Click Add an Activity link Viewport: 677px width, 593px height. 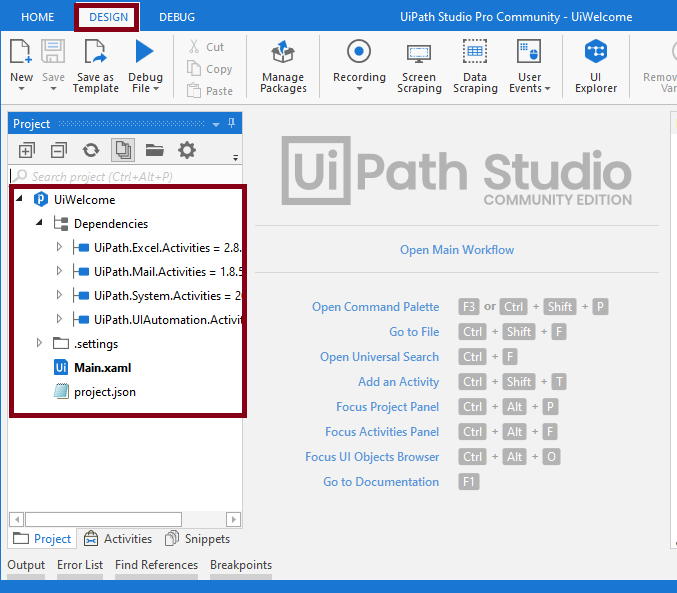(399, 382)
